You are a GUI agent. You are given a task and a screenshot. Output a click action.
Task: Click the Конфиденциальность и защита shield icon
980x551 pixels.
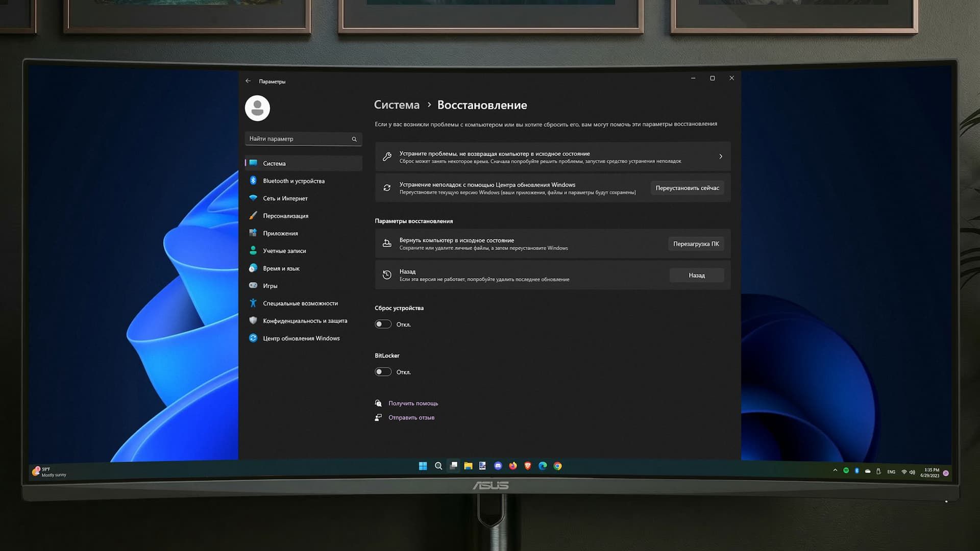click(x=253, y=320)
